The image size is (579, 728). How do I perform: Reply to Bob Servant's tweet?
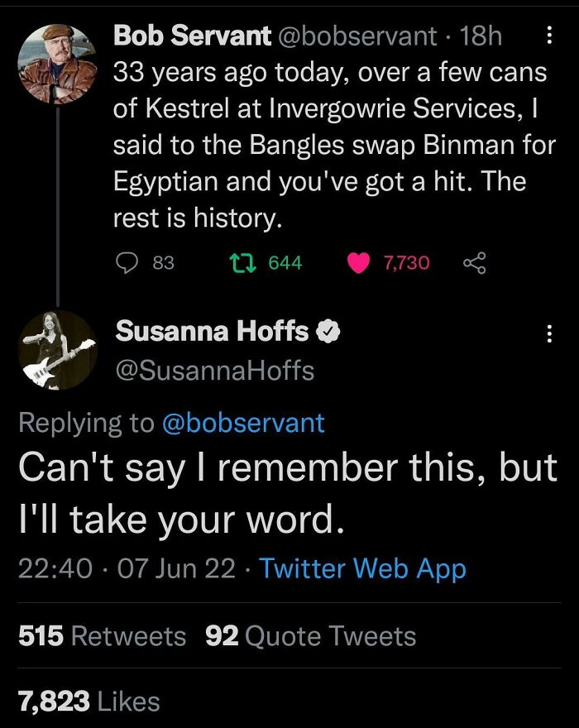(x=127, y=263)
